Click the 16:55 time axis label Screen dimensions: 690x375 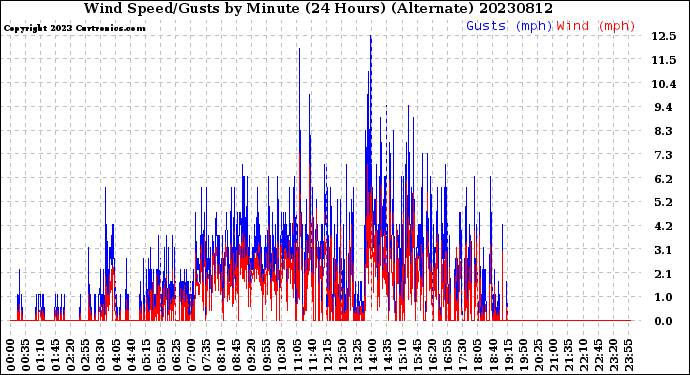point(448,355)
